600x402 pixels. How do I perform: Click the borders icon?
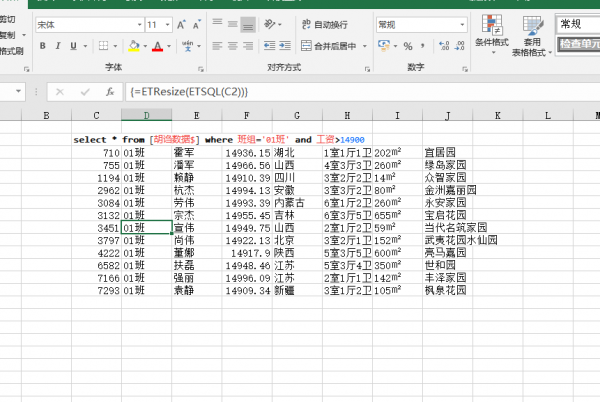(x=103, y=46)
